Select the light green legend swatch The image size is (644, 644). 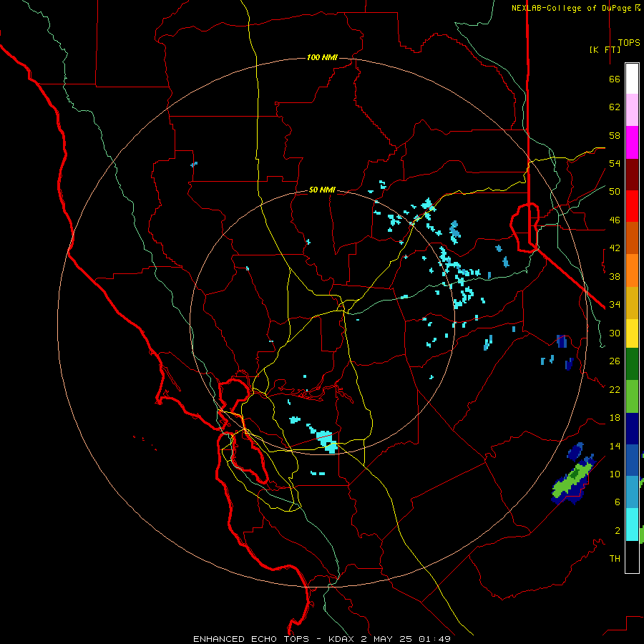632,396
